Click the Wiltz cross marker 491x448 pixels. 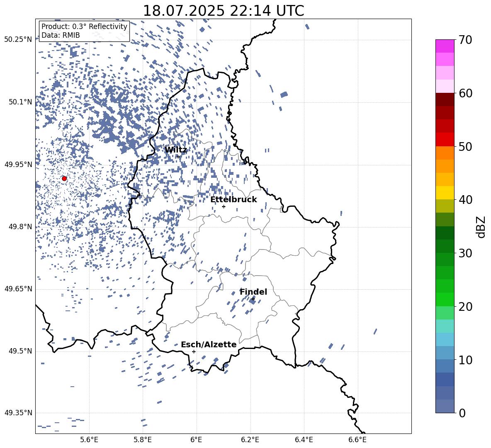point(178,157)
